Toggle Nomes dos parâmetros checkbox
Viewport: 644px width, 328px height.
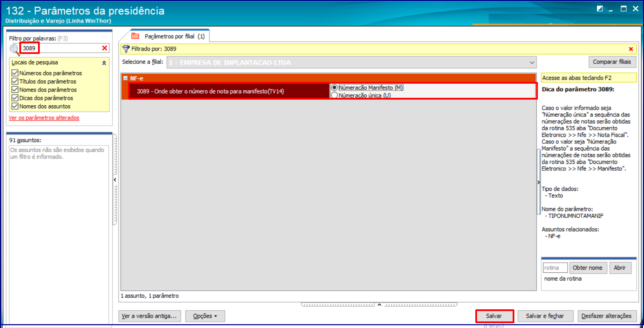(15, 90)
